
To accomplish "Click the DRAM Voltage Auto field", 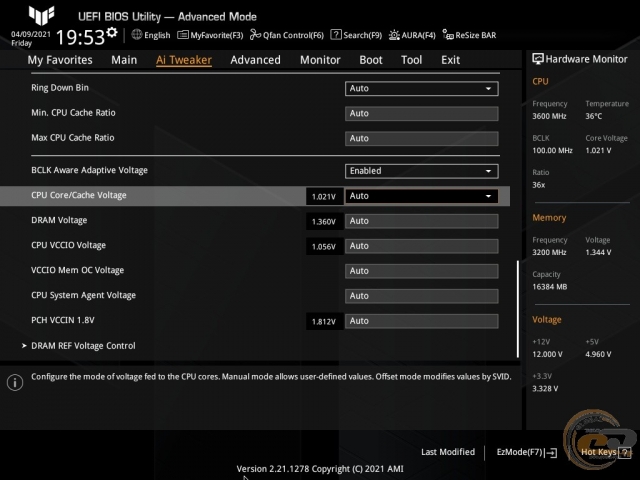I will (x=422, y=221).
